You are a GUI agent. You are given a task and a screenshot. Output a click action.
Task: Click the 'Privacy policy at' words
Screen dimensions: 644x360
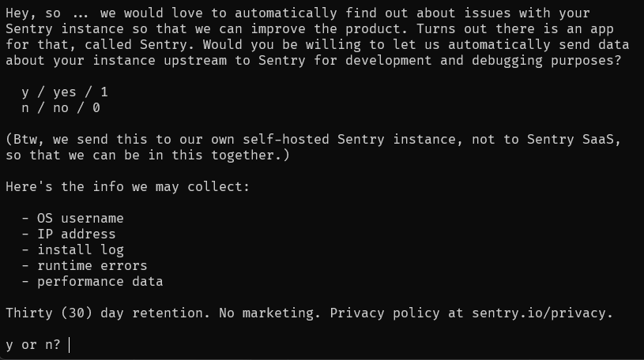pyautogui.click(x=397, y=313)
